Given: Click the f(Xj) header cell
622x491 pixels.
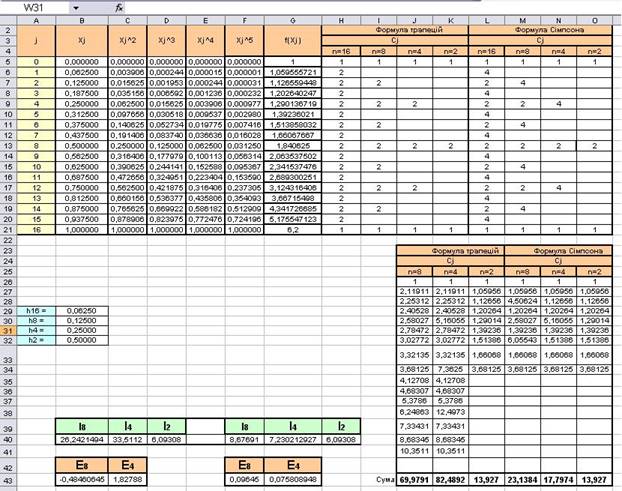Looking at the screenshot, I should 293,40.
